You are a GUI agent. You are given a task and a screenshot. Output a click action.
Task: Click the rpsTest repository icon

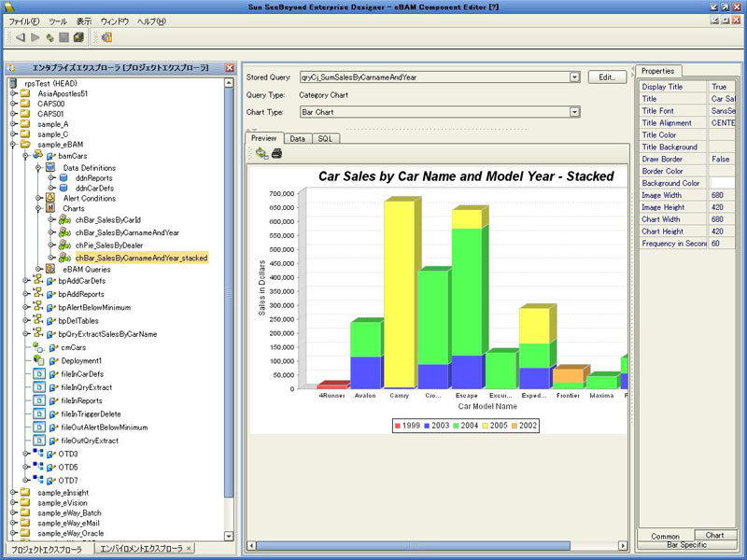13,83
